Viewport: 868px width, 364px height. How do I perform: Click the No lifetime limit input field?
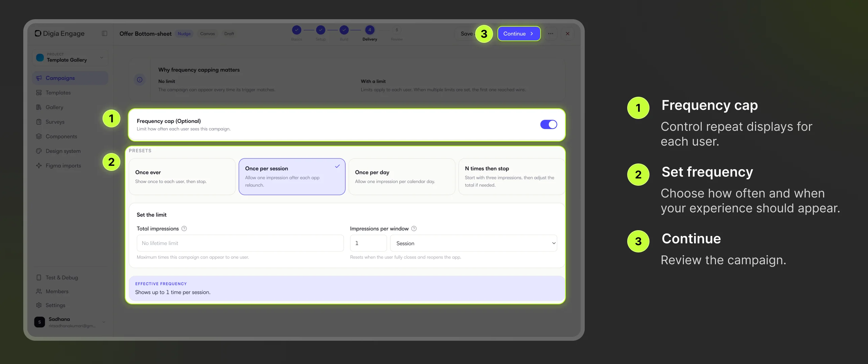240,243
